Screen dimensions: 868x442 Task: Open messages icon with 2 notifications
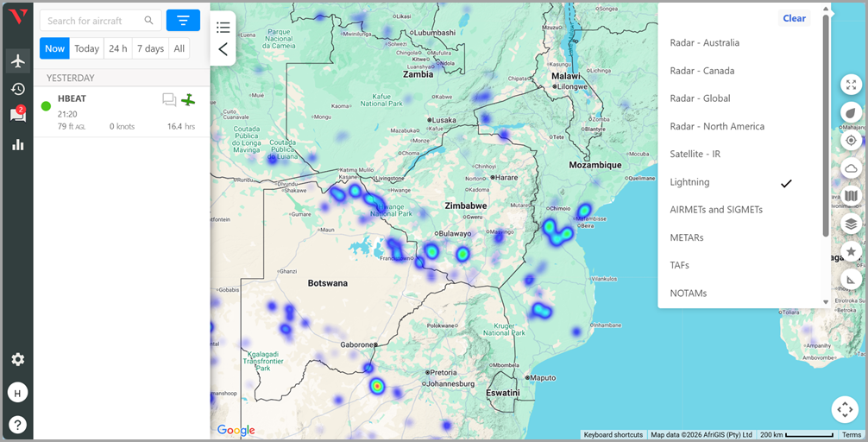point(17,116)
